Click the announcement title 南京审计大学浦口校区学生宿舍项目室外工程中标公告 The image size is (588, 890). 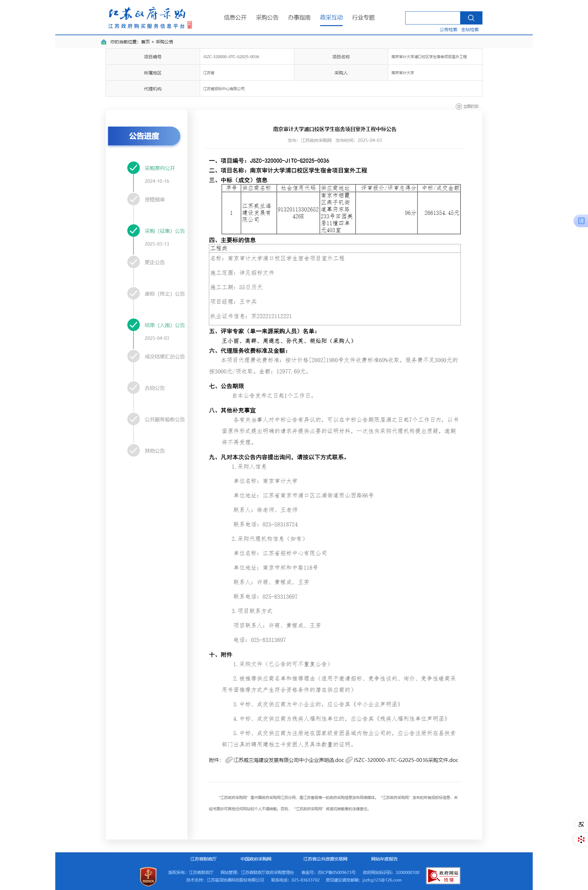click(335, 129)
